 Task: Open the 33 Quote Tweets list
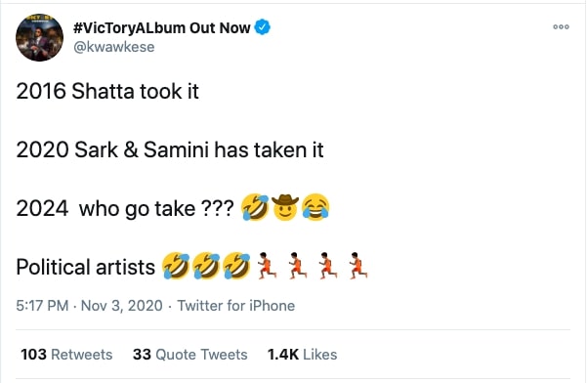coord(190,355)
